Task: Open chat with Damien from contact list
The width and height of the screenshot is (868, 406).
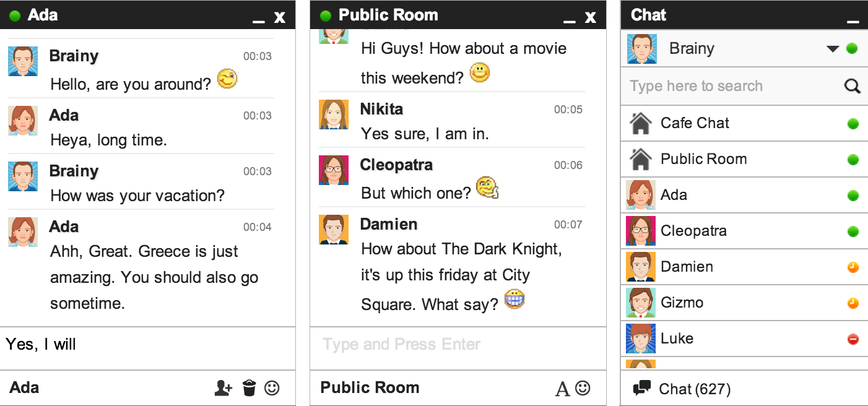Action: click(744, 267)
